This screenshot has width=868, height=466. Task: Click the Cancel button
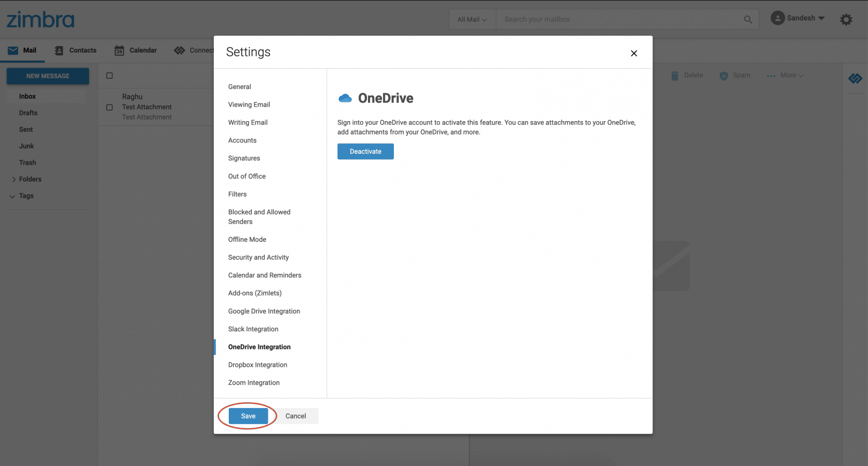(296, 416)
